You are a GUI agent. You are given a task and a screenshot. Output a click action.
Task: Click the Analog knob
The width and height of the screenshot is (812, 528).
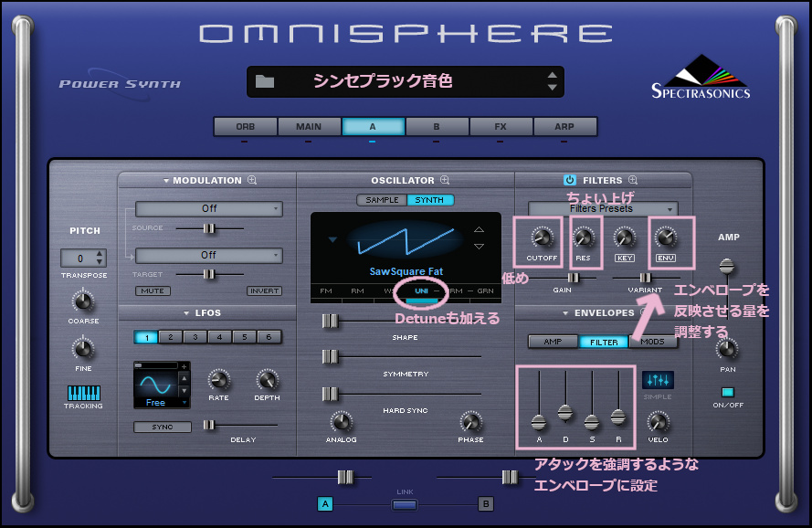[x=341, y=422]
